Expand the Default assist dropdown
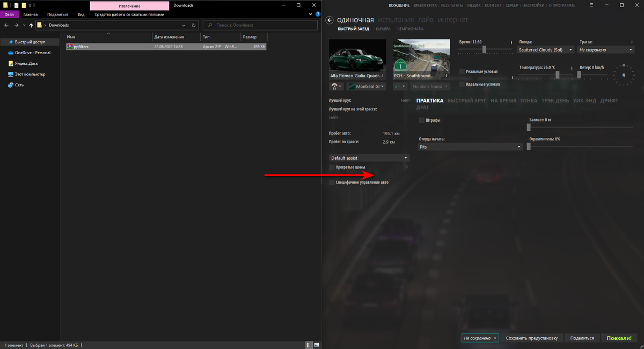Viewport: 644px width, 349px height. [369, 158]
